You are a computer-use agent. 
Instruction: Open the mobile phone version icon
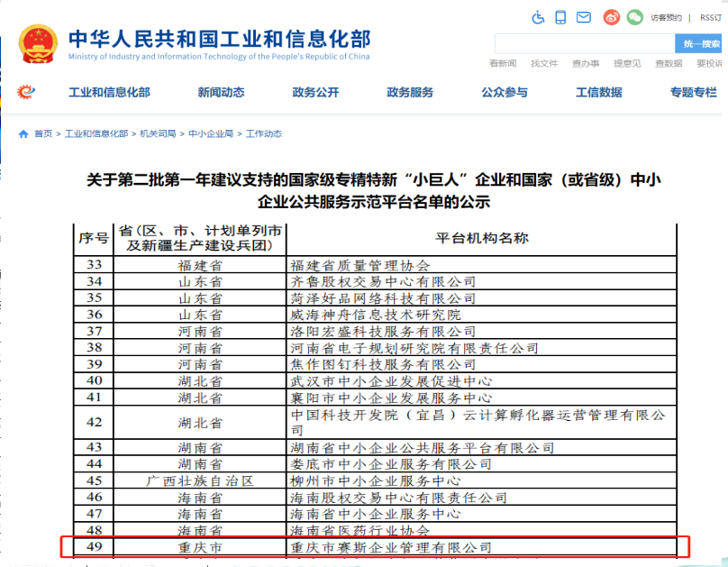pyautogui.click(x=560, y=17)
